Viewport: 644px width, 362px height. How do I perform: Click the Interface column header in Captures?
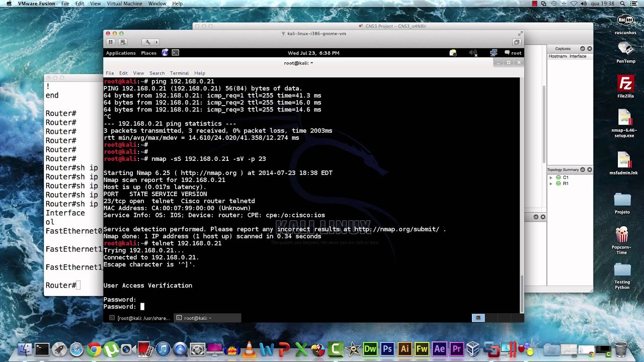(x=578, y=56)
